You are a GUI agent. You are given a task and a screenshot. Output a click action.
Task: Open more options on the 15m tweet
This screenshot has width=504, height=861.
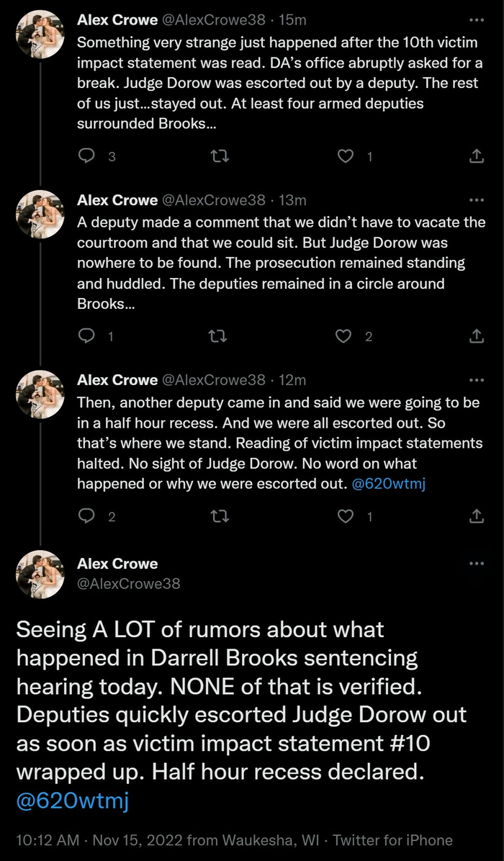click(476, 20)
